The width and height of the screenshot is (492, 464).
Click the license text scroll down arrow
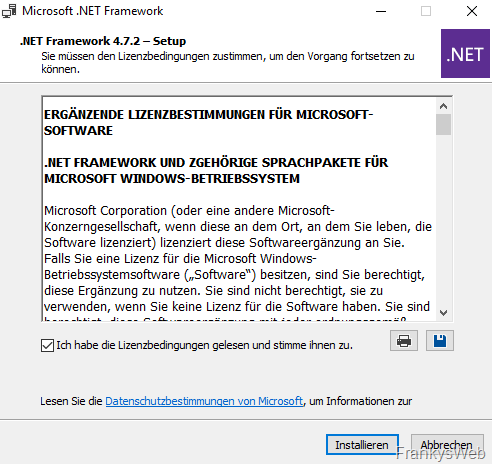click(443, 313)
